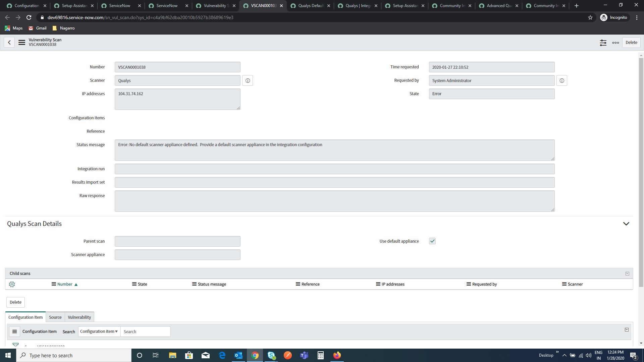Open the Gmail bookmark

point(38,28)
